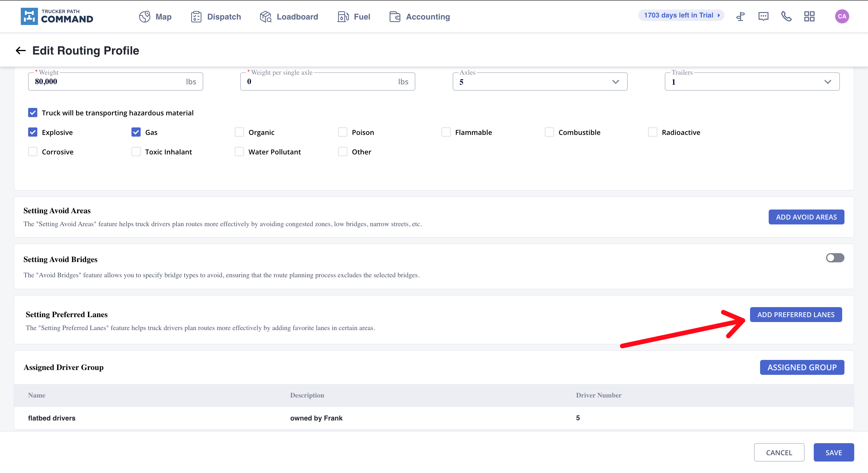The height and width of the screenshot is (473, 868).
Task: Toggle the Setting Avoid Bridges switch
Action: click(835, 258)
